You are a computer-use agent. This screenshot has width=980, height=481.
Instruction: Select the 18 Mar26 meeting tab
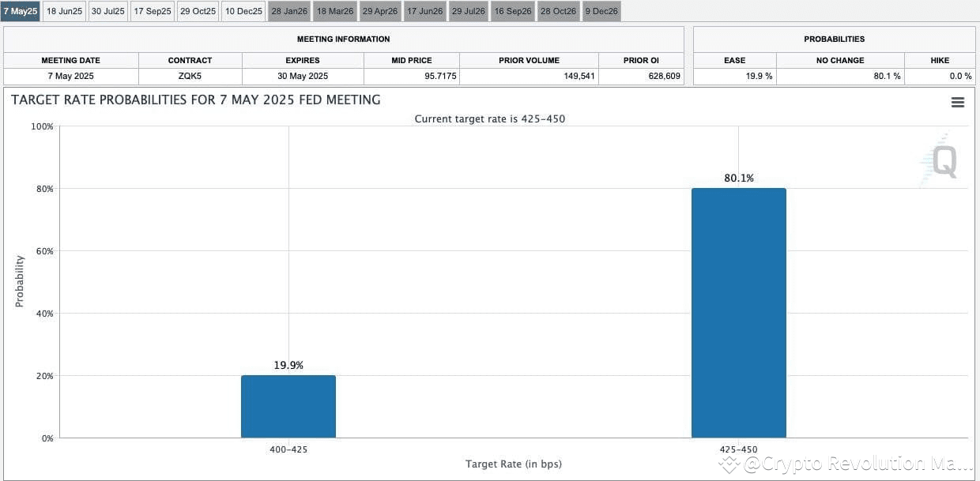(x=334, y=10)
